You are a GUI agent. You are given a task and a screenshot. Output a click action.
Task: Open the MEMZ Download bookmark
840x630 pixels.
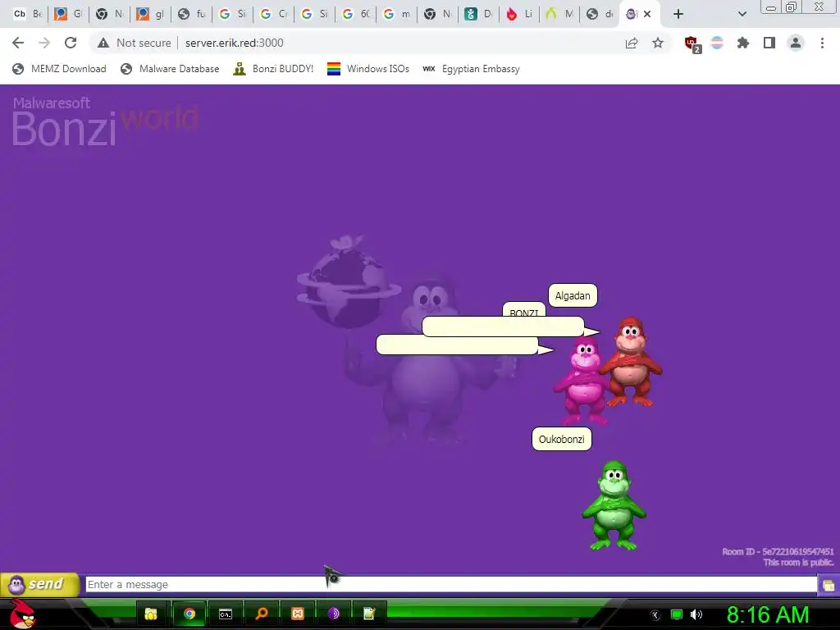(x=59, y=69)
